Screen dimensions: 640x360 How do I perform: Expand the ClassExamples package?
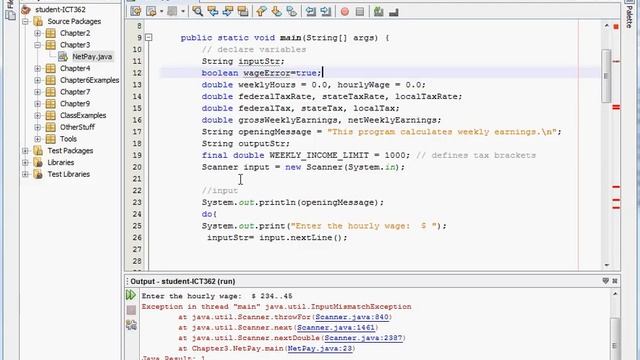pyautogui.click(x=38, y=116)
